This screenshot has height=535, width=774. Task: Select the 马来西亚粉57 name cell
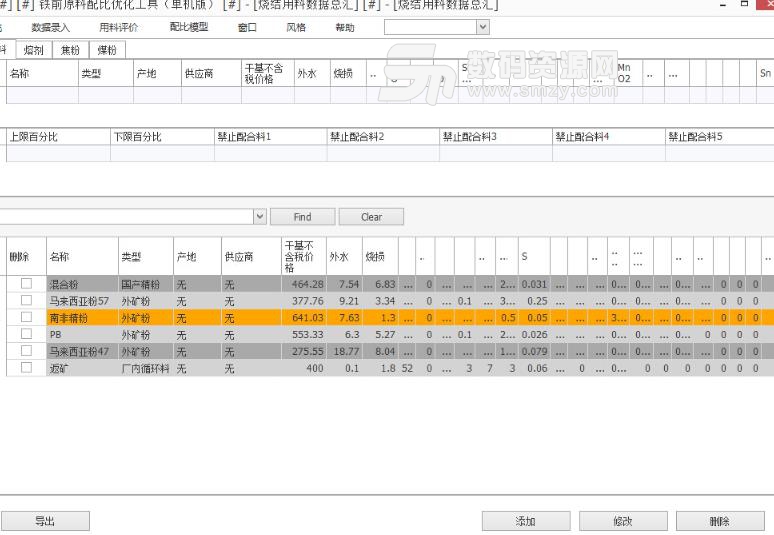click(82, 301)
